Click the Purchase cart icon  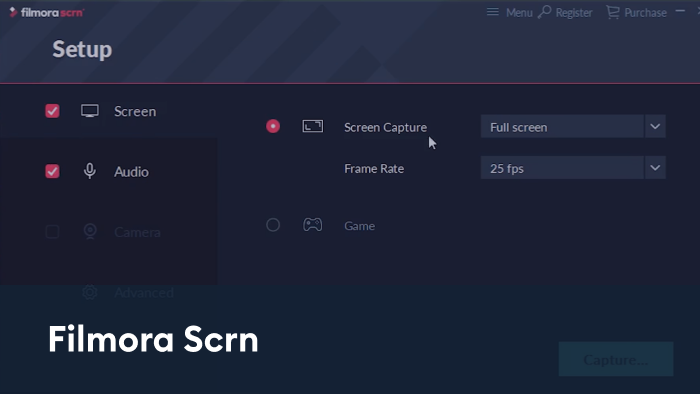tap(612, 12)
